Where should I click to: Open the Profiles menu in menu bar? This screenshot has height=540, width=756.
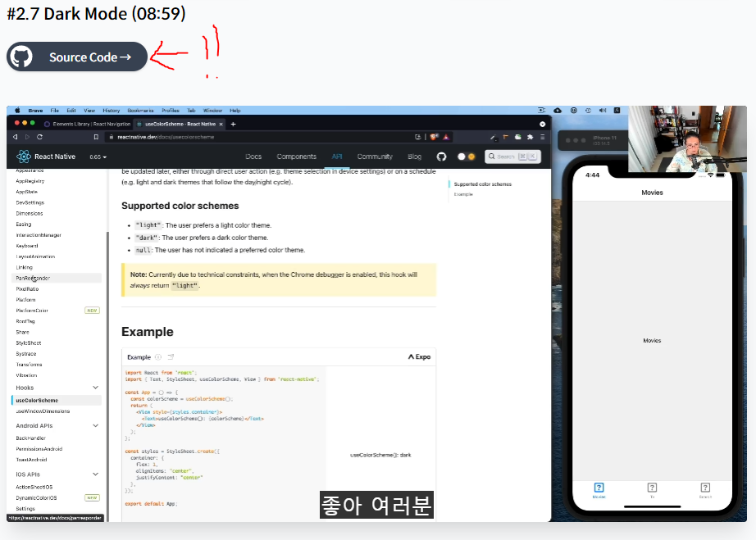point(171,111)
